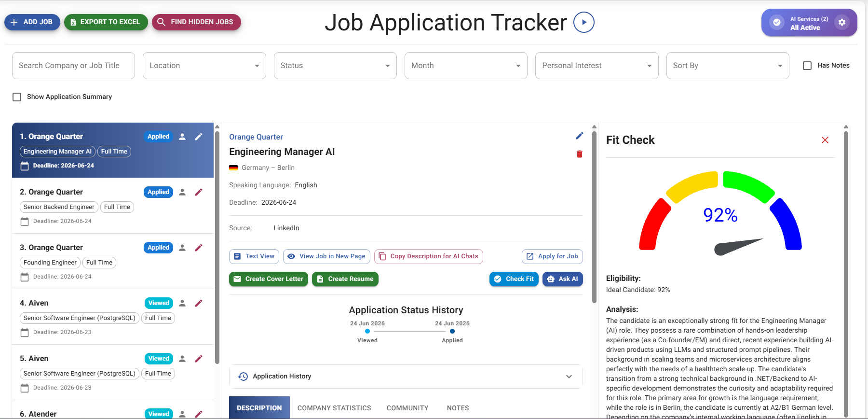
Task: Click person icon on Founding Engineer card
Action: [182, 248]
